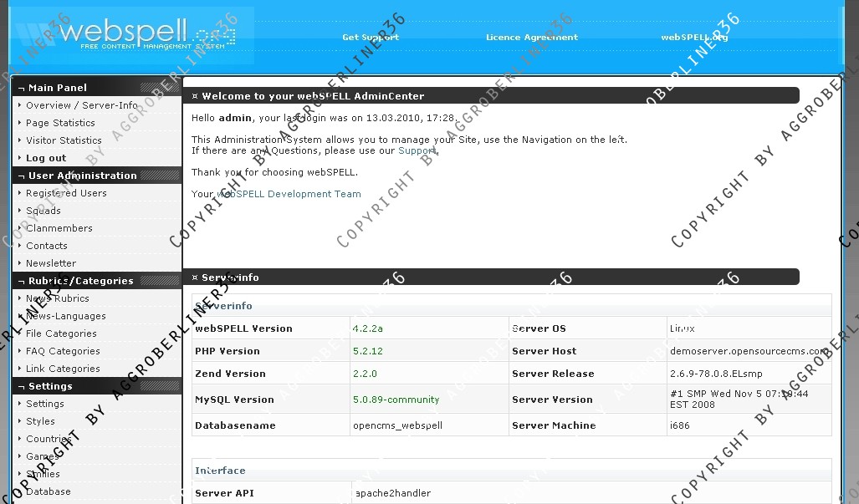This screenshot has height=504, width=859.
Task: Open File Categories
Action: pyautogui.click(x=61, y=333)
